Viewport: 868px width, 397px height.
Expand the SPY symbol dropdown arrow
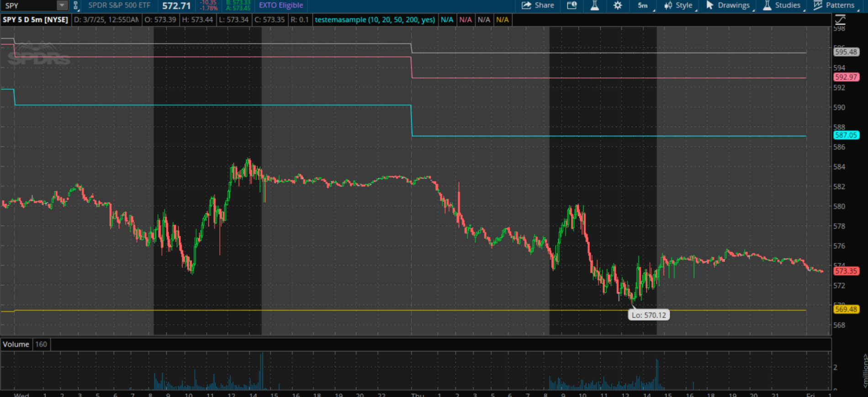[62, 5]
